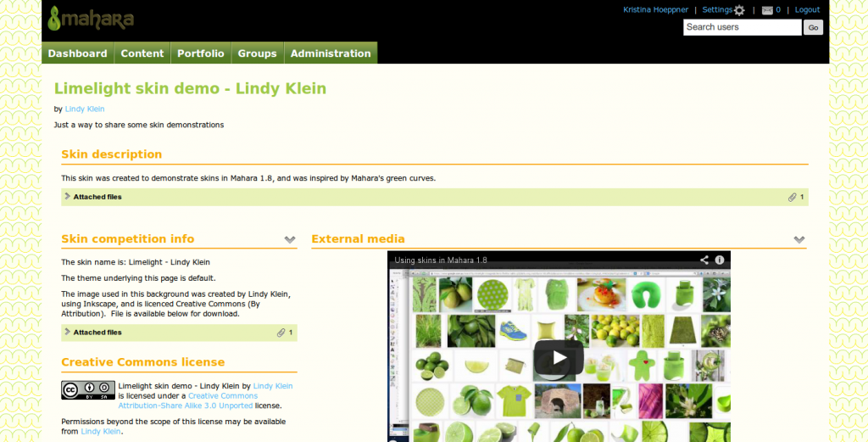Click Lindy Klein link after 'Klein by'

click(x=273, y=386)
